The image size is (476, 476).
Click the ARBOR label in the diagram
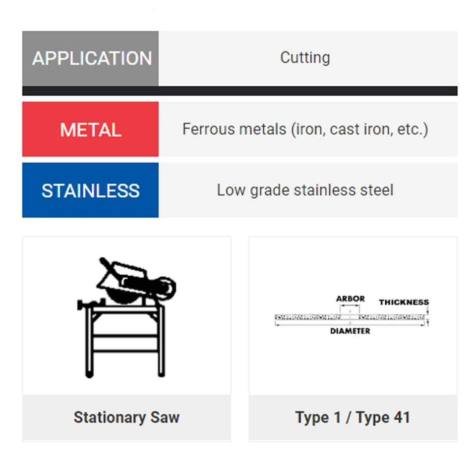[351, 299]
